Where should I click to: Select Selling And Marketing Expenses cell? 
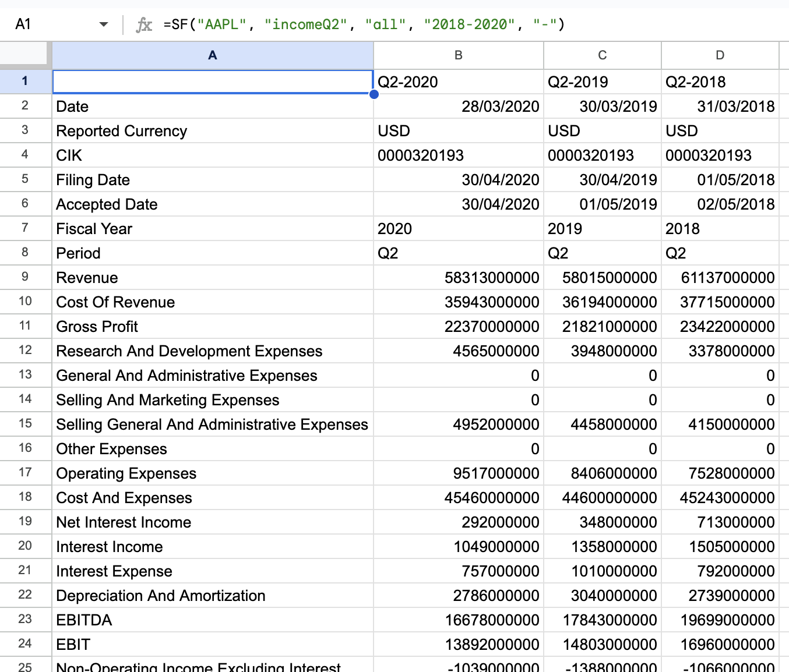tap(213, 399)
